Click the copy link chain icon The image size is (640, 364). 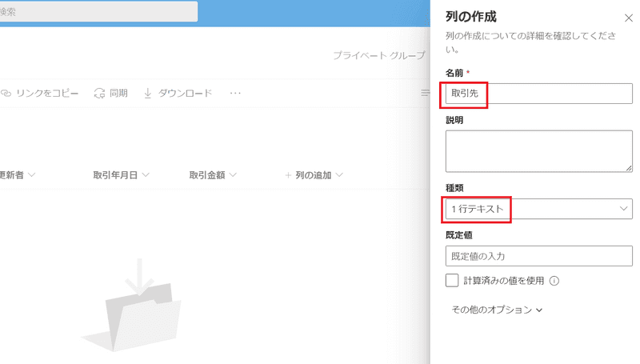[6, 93]
